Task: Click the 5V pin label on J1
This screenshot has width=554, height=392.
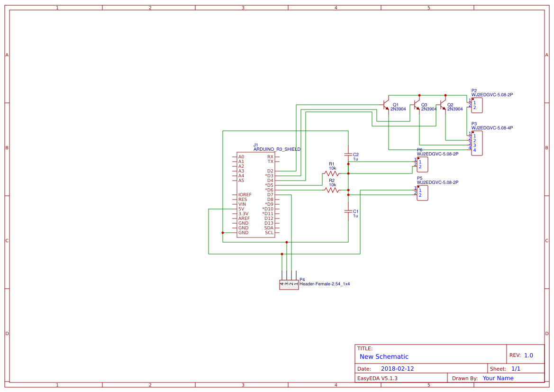Action: pyautogui.click(x=243, y=209)
